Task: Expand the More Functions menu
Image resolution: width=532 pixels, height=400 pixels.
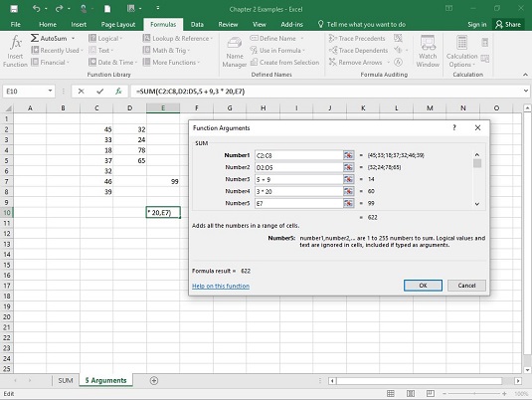Action: [x=171, y=62]
